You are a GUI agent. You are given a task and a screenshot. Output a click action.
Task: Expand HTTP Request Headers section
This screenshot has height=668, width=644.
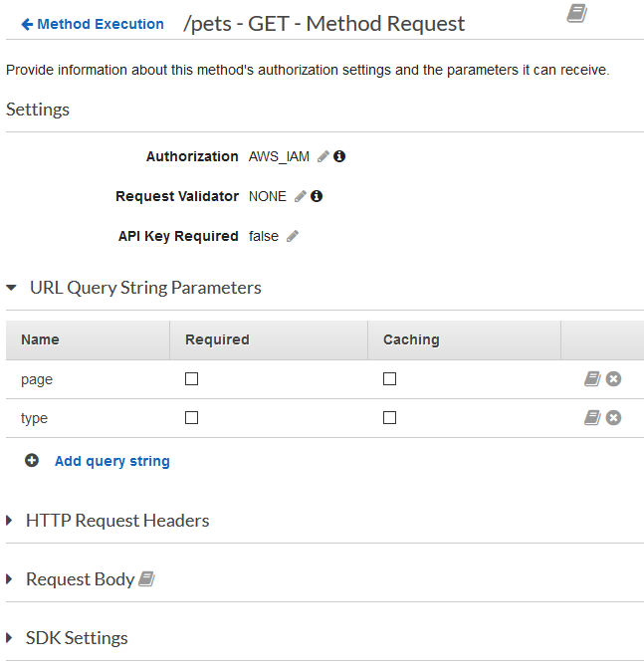(12, 521)
